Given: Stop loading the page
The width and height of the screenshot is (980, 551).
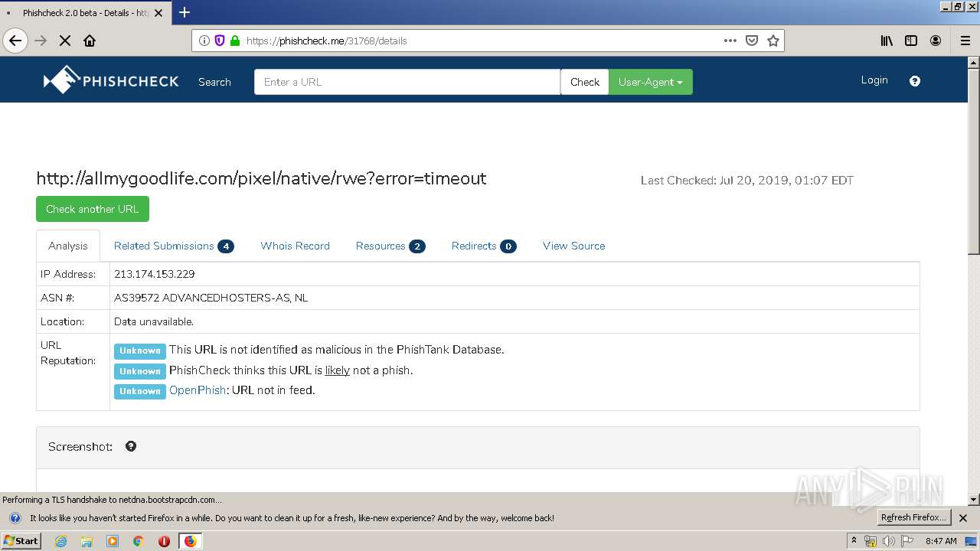Looking at the screenshot, I should coord(65,41).
